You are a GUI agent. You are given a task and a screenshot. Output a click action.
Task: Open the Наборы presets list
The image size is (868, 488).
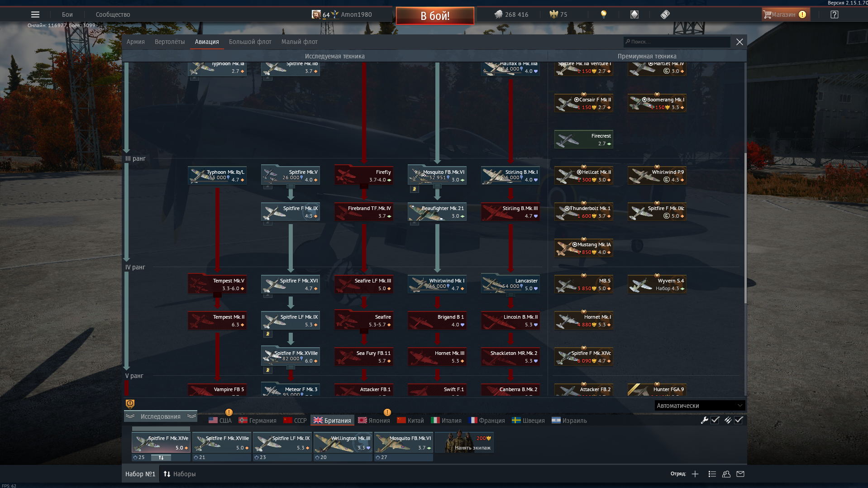coord(180,474)
